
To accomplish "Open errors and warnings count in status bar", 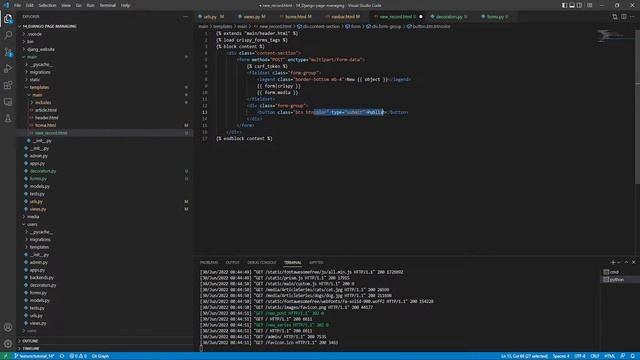I will [x=78, y=356].
